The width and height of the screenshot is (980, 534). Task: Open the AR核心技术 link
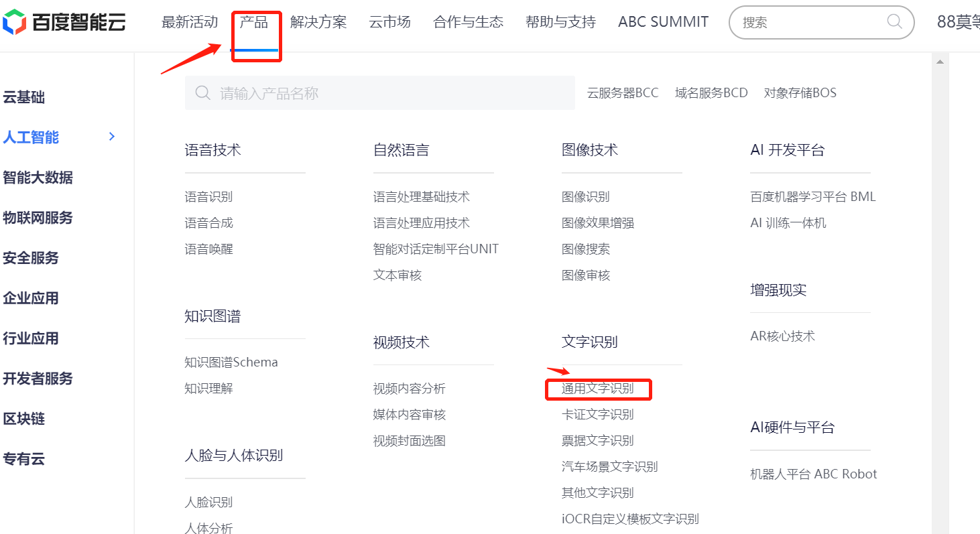click(782, 336)
